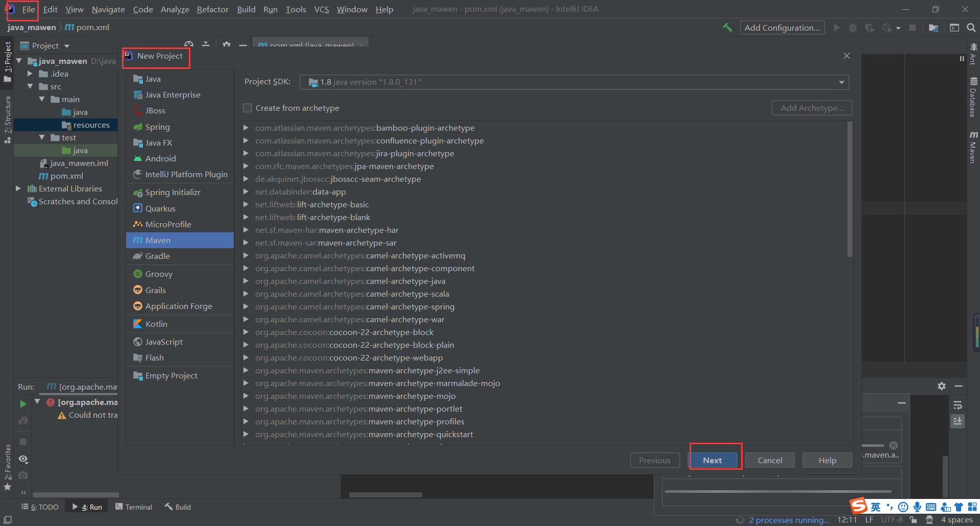Expand camel-archetype-java entry
This screenshot has height=526, width=980.
[246, 281]
